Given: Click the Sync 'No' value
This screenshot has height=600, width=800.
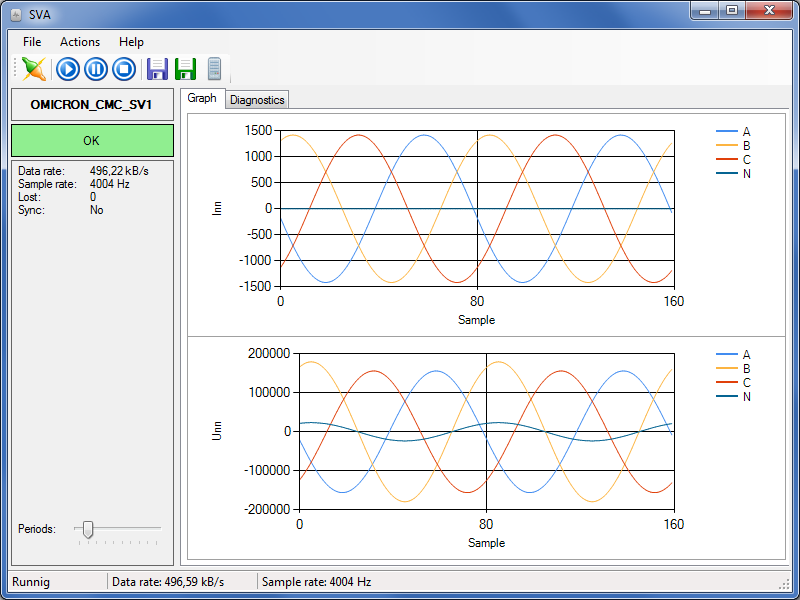Looking at the screenshot, I should (96, 210).
